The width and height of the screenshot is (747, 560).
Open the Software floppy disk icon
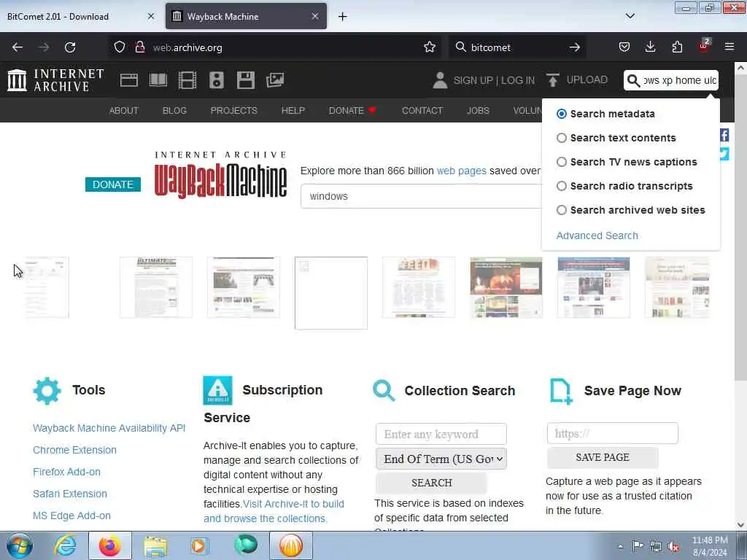(246, 80)
